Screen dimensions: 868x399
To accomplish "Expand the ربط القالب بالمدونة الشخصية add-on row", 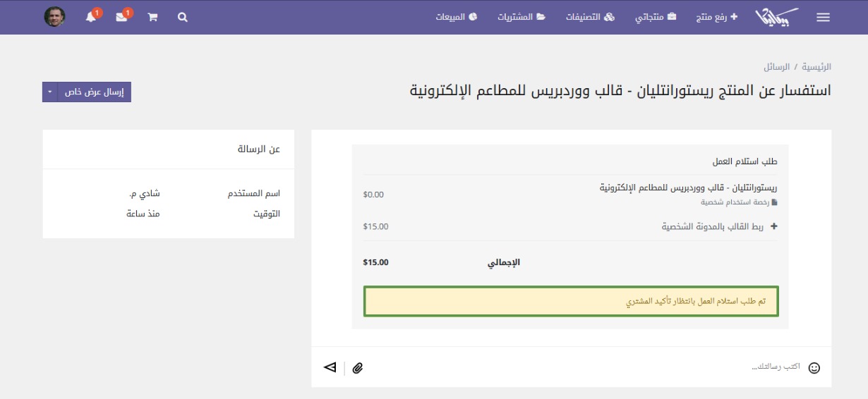I will pos(719,227).
